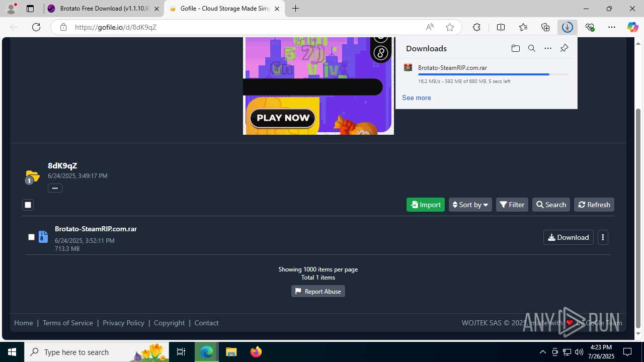The width and height of the screenshot is (644, 362).
Task: Open the 8dK9qZ folder icon
Action: [x=32, y=177]
